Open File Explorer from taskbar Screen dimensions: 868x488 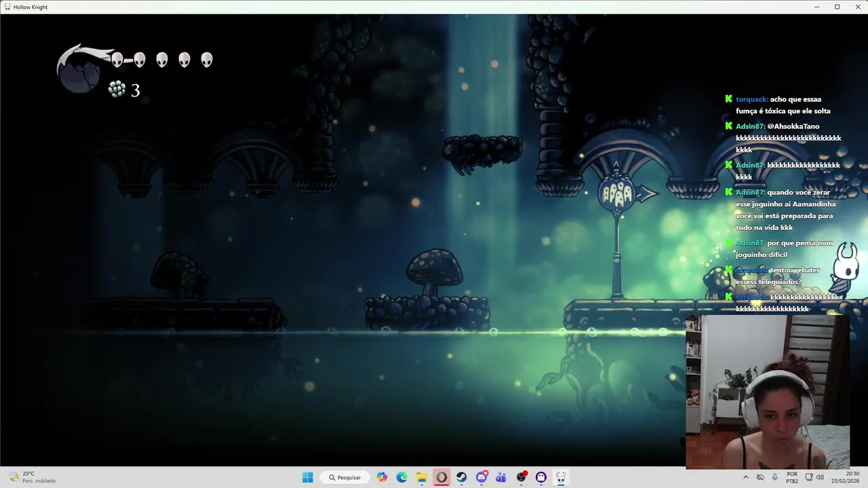click(421, 477)
